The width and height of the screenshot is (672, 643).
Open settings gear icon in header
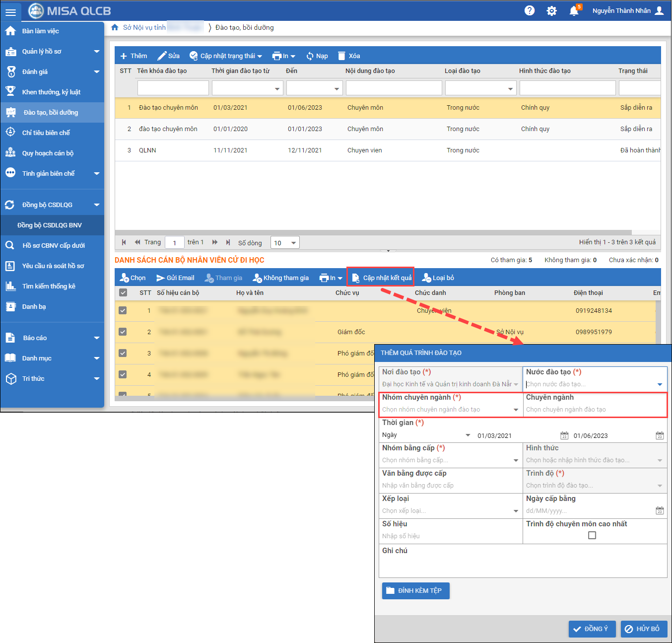tap(551, 10)
